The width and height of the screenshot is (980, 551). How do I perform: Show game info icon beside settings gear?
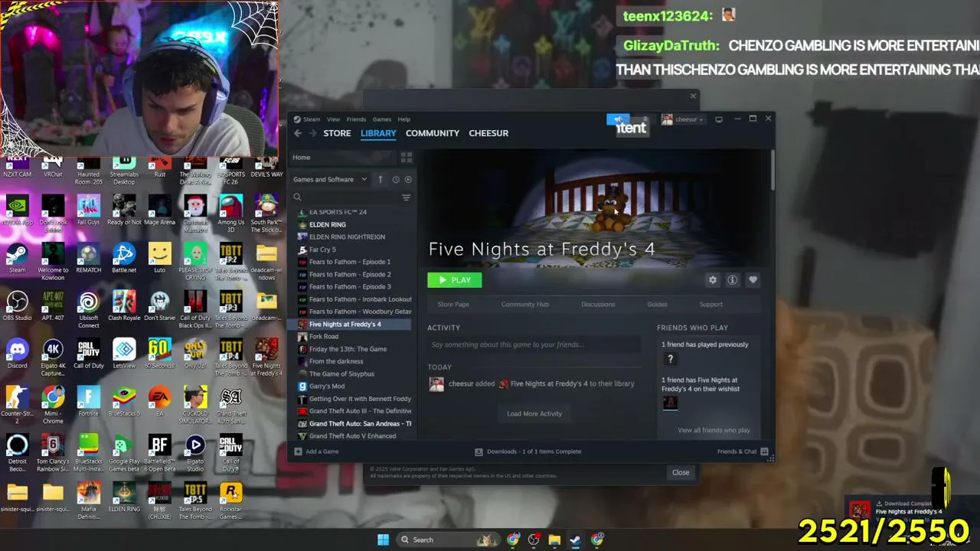click(733, 280)
